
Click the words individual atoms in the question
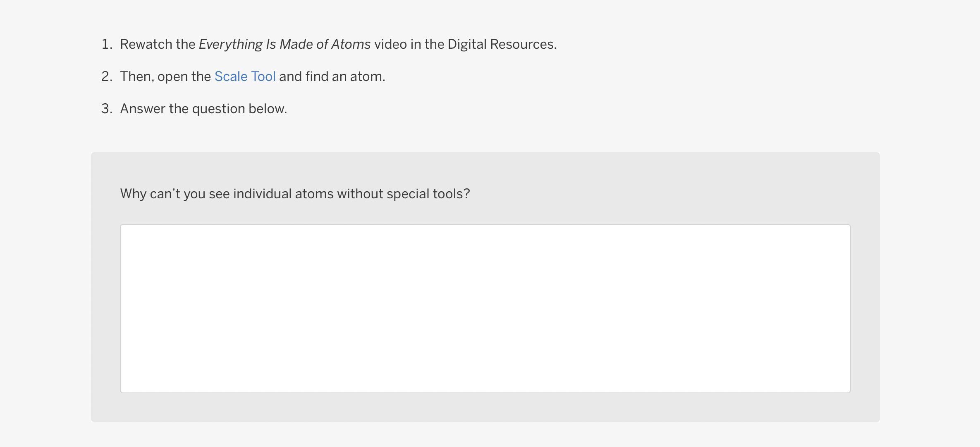pos(283,194)
